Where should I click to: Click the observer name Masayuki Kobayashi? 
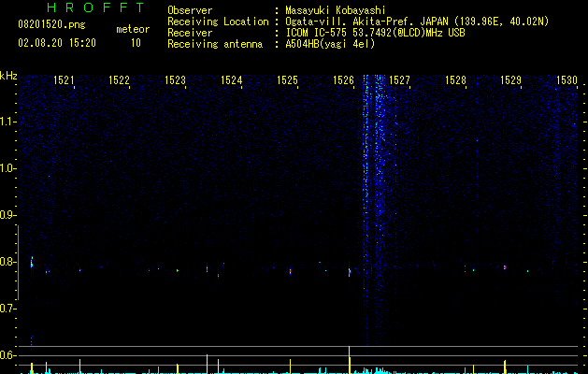[336, 10]
